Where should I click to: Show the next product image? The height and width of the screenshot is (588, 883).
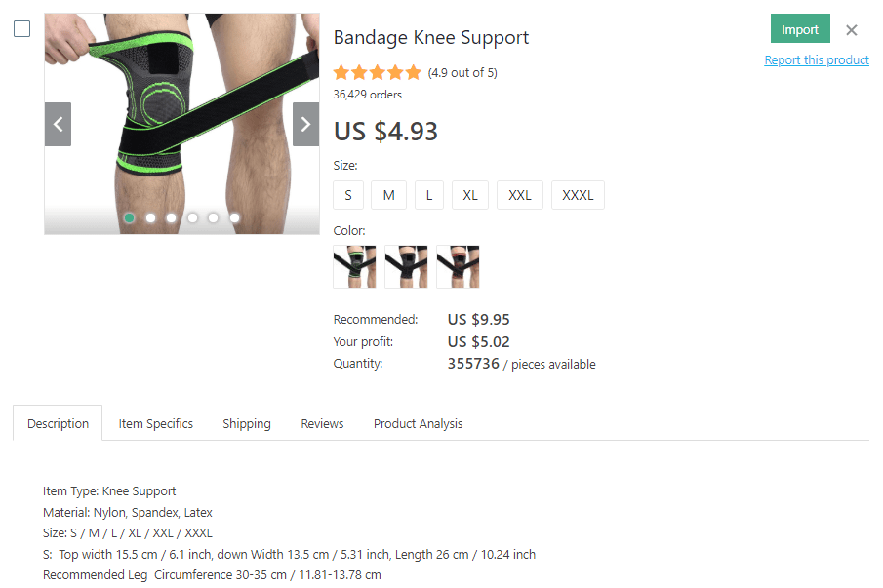(305, 125)
